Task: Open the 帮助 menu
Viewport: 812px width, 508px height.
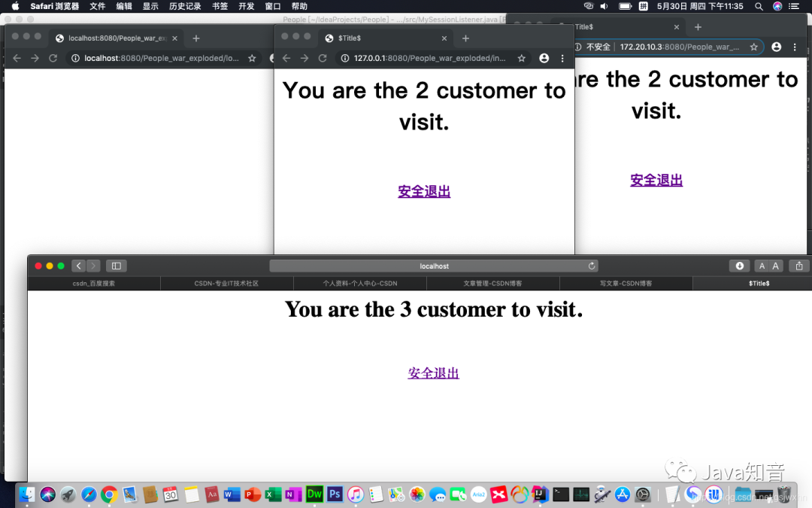Action: [299, 6]
